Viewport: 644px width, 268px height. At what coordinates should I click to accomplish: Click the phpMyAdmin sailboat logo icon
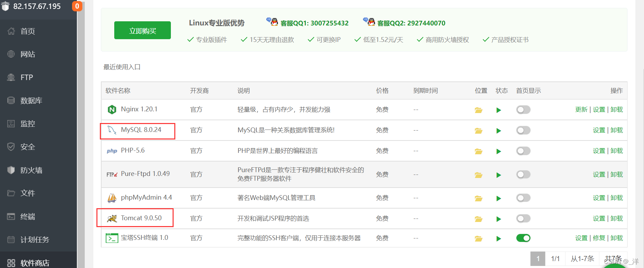click(x=112, y=198)
